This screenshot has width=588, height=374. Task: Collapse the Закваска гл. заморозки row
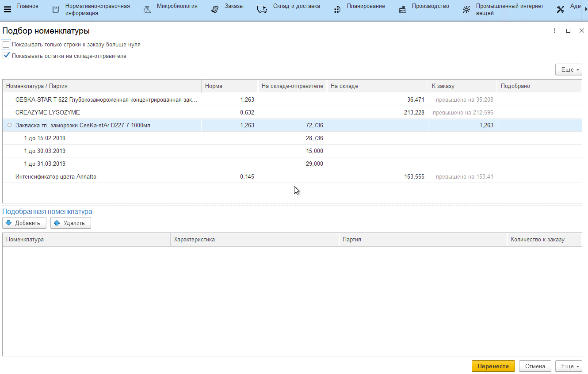pyautogui.click(x=10, y=126)
